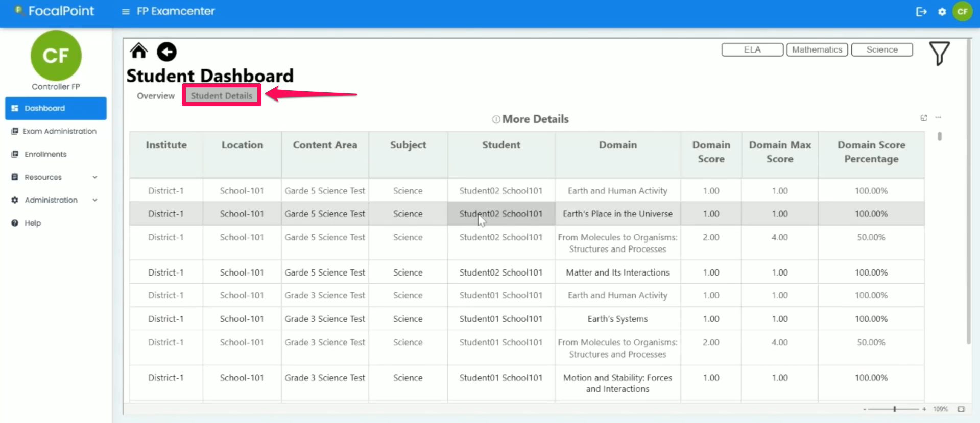Click the More Details table title
The image size is (980, 423).
coord(535,119)
